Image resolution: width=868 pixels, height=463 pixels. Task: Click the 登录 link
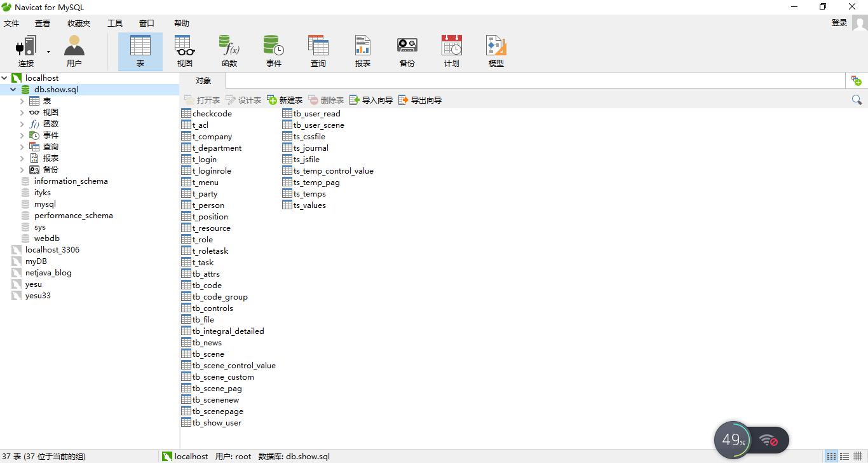(839, 23)
